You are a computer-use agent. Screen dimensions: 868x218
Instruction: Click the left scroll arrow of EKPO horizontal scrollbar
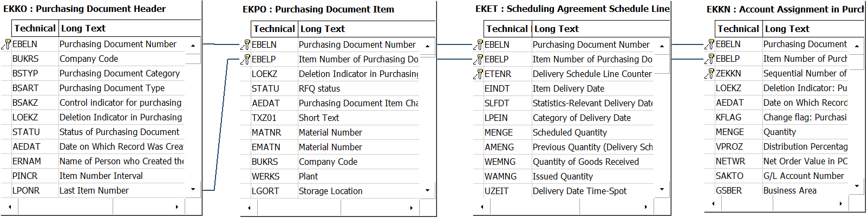(249, 207)
